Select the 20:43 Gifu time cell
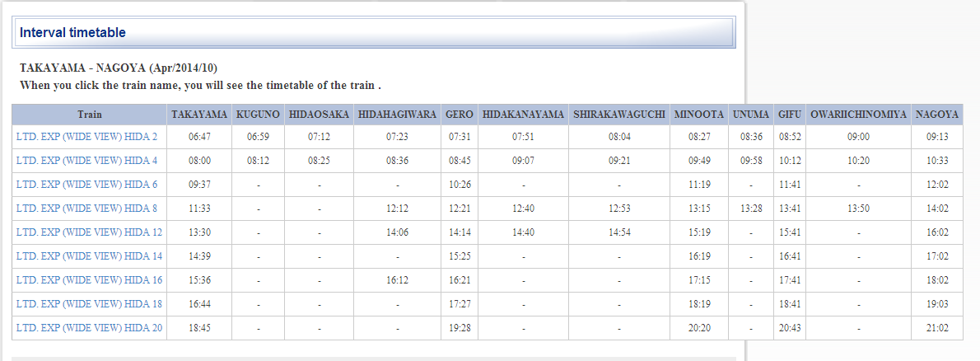The image size is (980, 361). tap(790, 327)
